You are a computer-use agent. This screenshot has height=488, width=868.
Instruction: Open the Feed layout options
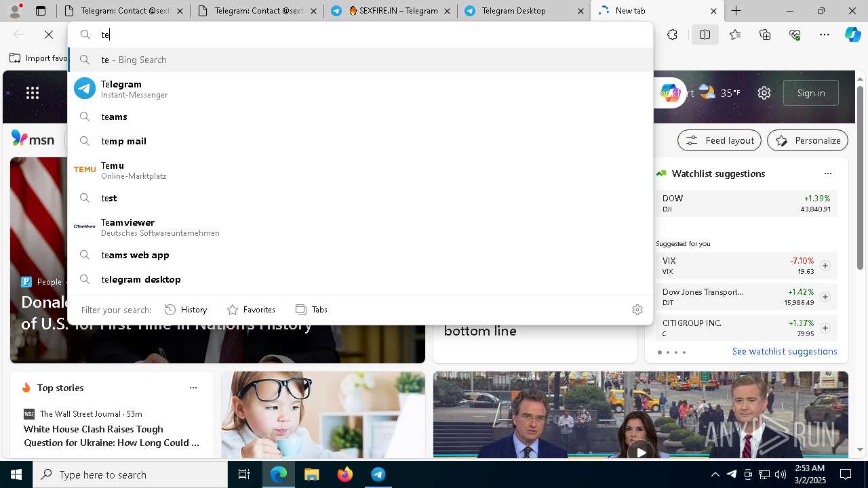719,140
